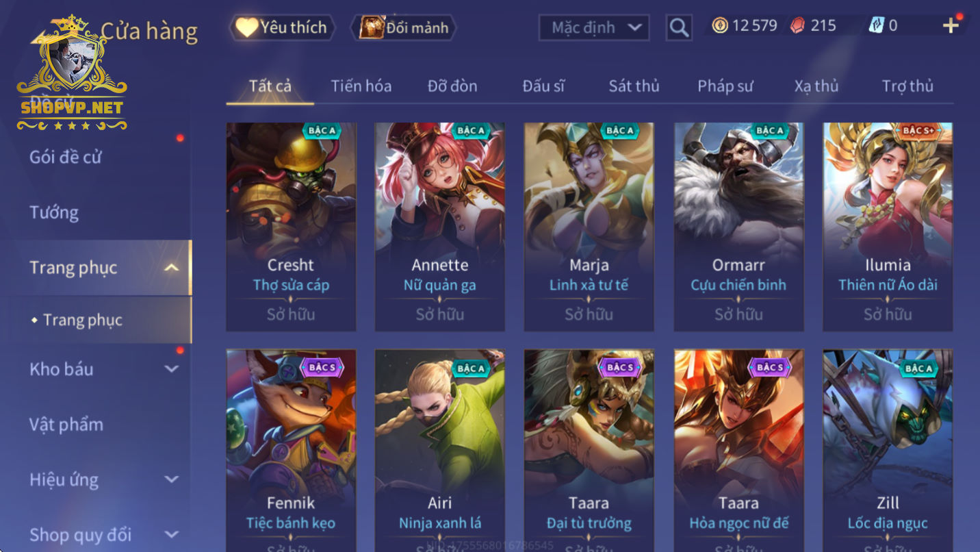Click the gold coin balance icon
980x552 pixels.
point(719,26)
